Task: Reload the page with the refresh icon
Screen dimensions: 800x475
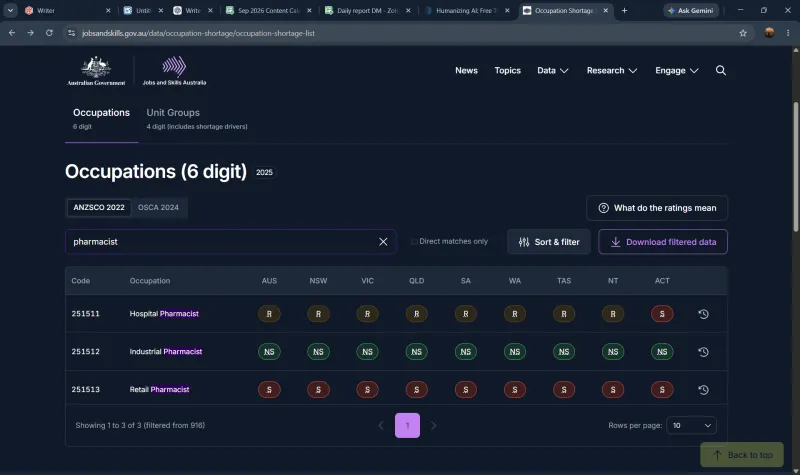Action: coord(49,33)
